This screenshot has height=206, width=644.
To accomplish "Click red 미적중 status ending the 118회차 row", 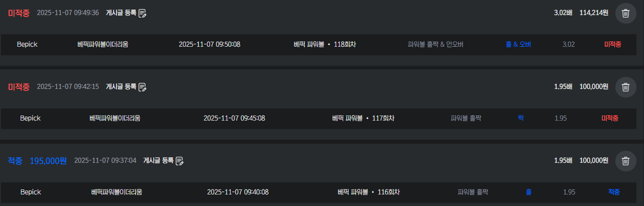I will (x=612, y=44).
